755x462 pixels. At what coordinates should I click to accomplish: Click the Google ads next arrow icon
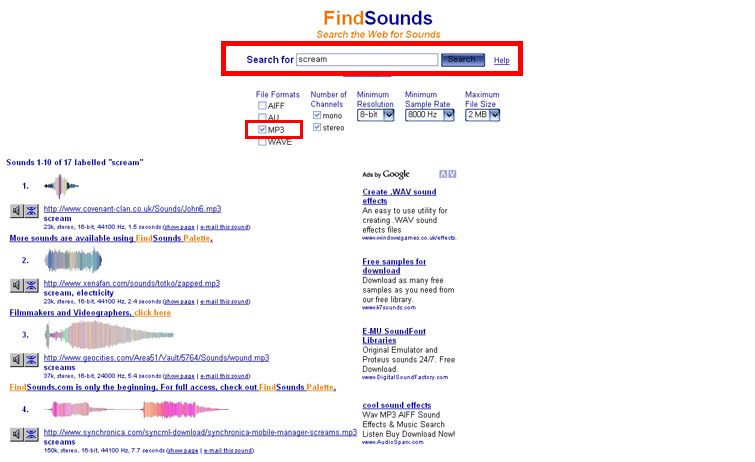[x=452, y=174]
